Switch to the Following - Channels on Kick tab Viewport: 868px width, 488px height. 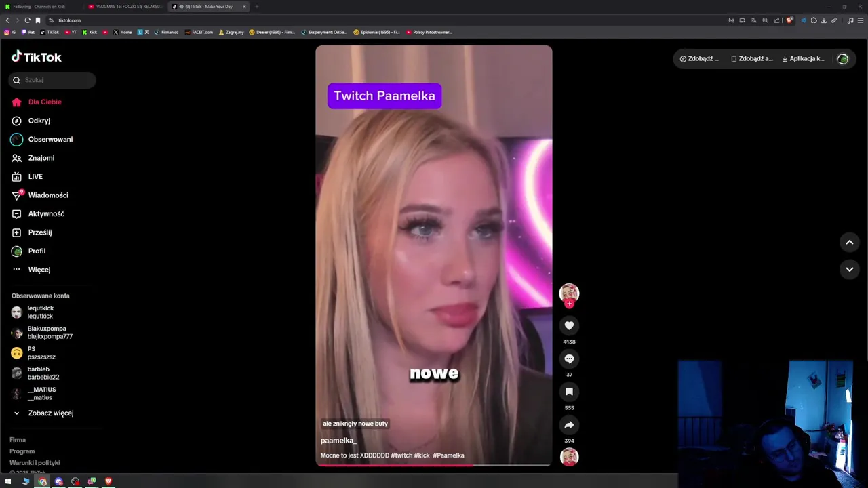pos(41,7)
